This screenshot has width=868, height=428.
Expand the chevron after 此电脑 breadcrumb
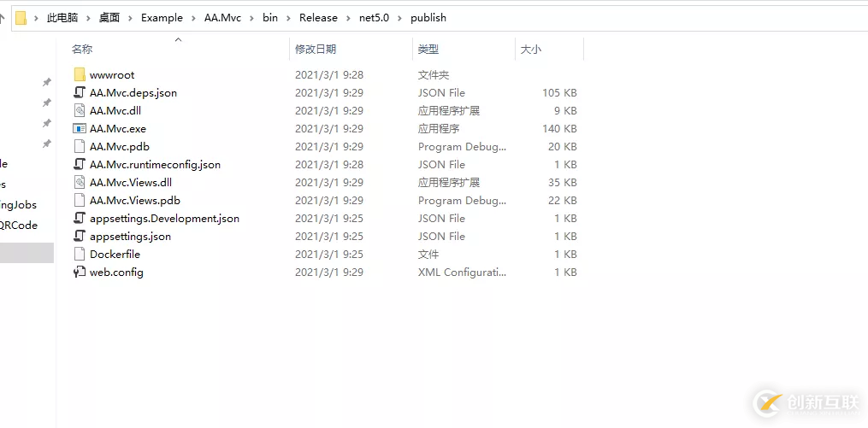pos(89,18)
